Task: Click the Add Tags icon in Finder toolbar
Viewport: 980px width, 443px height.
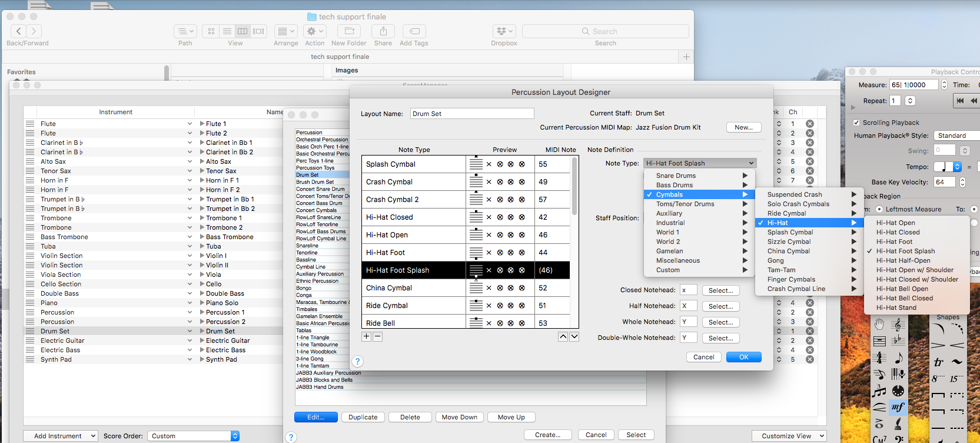Action: point(414,31)
